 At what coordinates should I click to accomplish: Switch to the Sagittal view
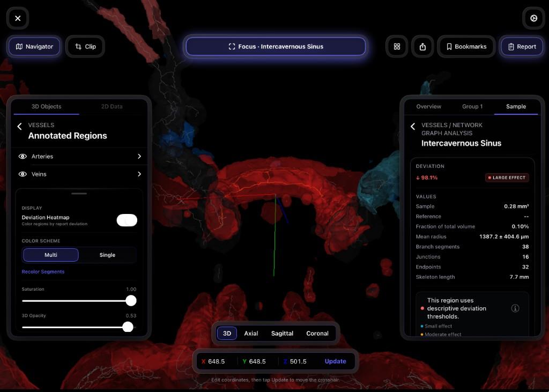pos(282,334)
